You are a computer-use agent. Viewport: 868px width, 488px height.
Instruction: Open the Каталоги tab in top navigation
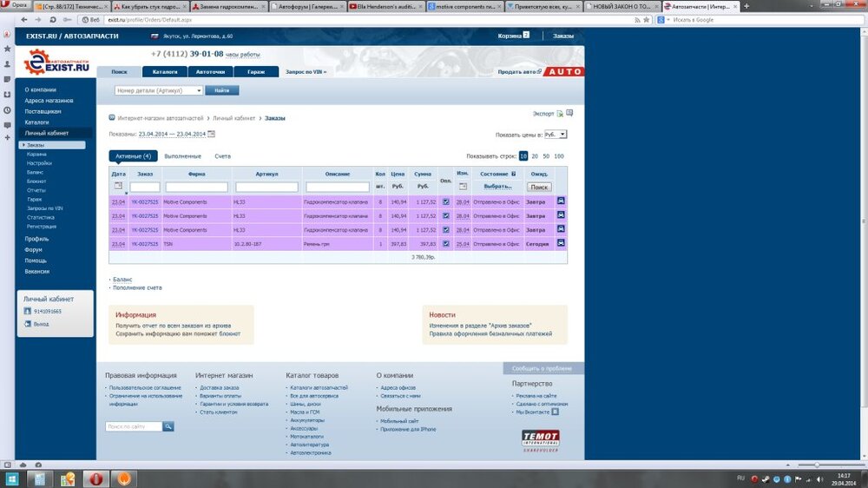[165, 72]
